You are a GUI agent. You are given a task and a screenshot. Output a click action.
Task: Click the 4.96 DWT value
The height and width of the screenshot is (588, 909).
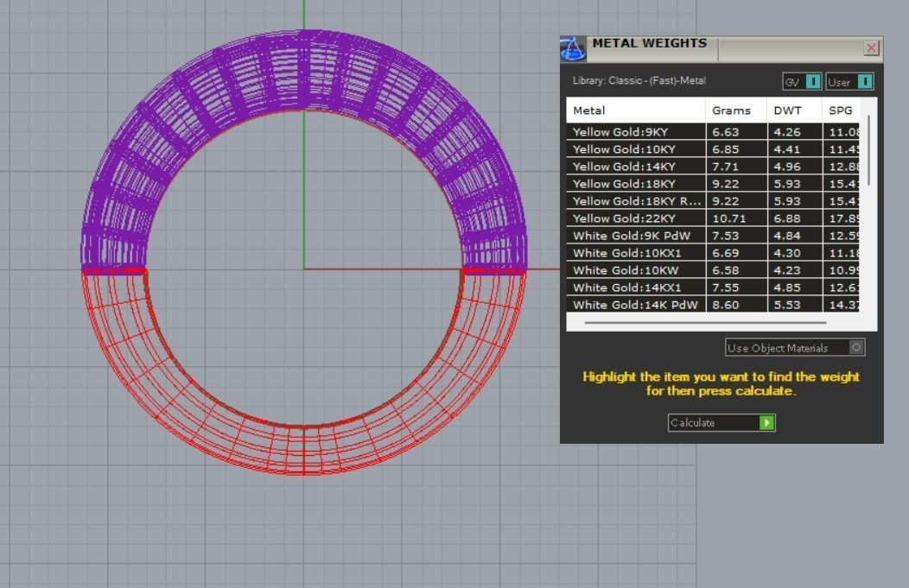(x=786, y=167)
